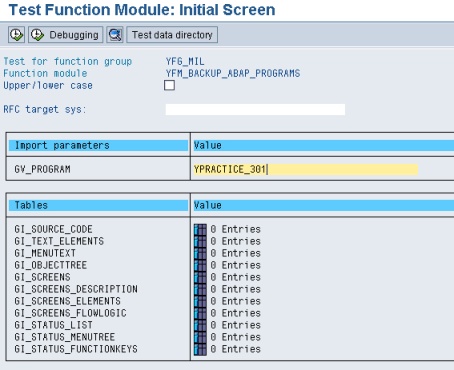This screenshot has width=454, height=370.
Task: Select the GV_PROGRAM parameter name
Action: pos(42,169)
